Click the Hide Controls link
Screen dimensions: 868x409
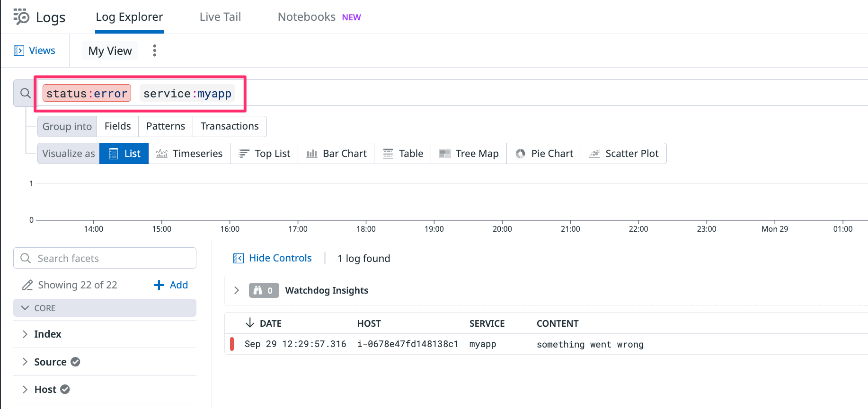tap(280, 258)
